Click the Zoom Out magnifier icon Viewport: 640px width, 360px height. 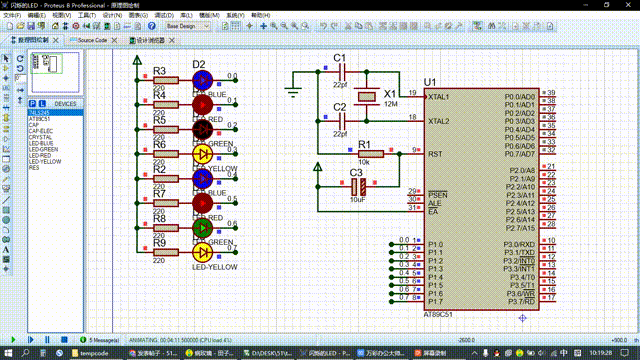284,26
